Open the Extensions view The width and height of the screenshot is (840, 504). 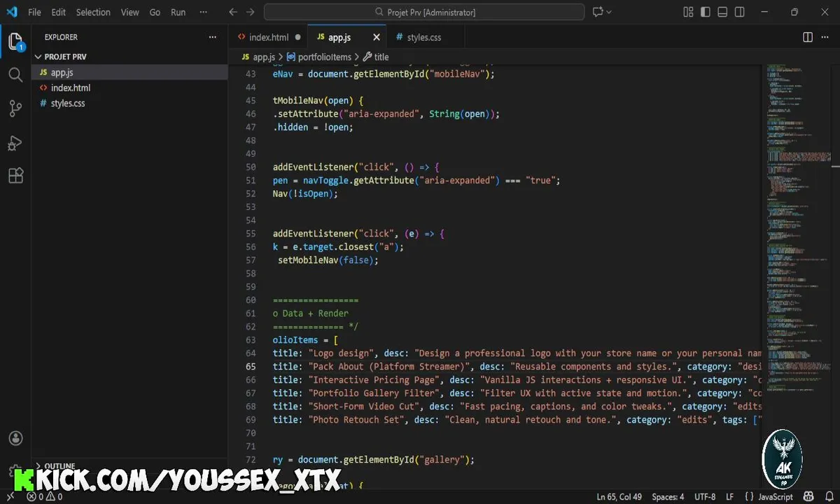coord(15,175)
